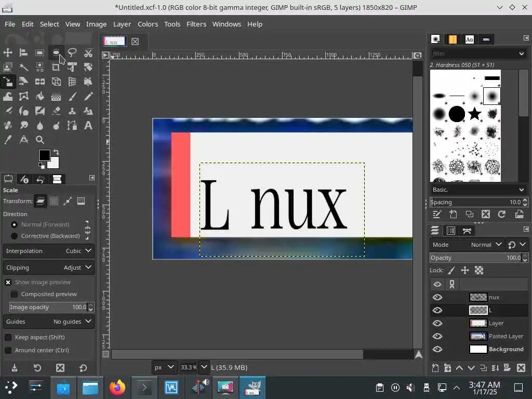The width and height of the screenshot is (532, 399).
Task: Toggle visibility of Pasted Layer
Action: tap(437, 336)
